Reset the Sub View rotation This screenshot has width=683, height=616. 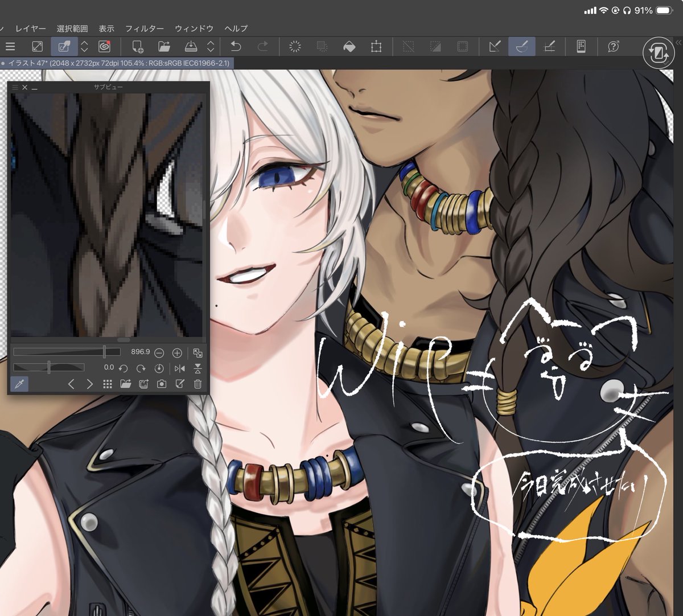(x=159, y=368)
